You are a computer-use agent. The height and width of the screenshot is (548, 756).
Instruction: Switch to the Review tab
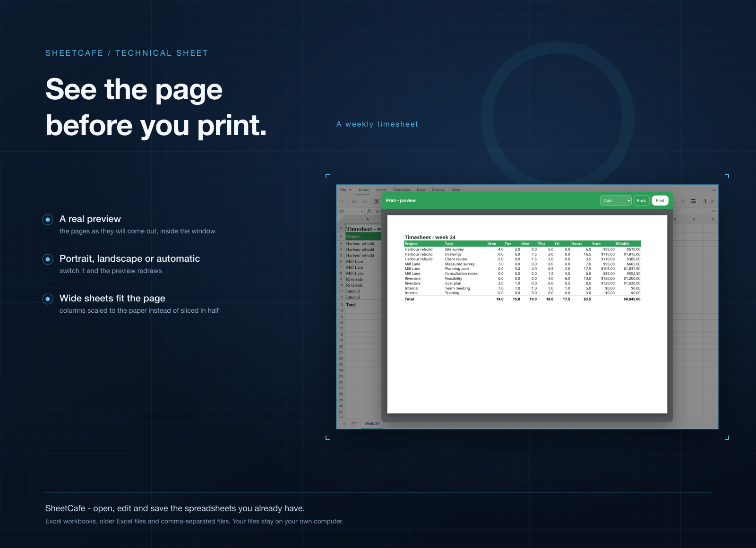coord(438,190)
